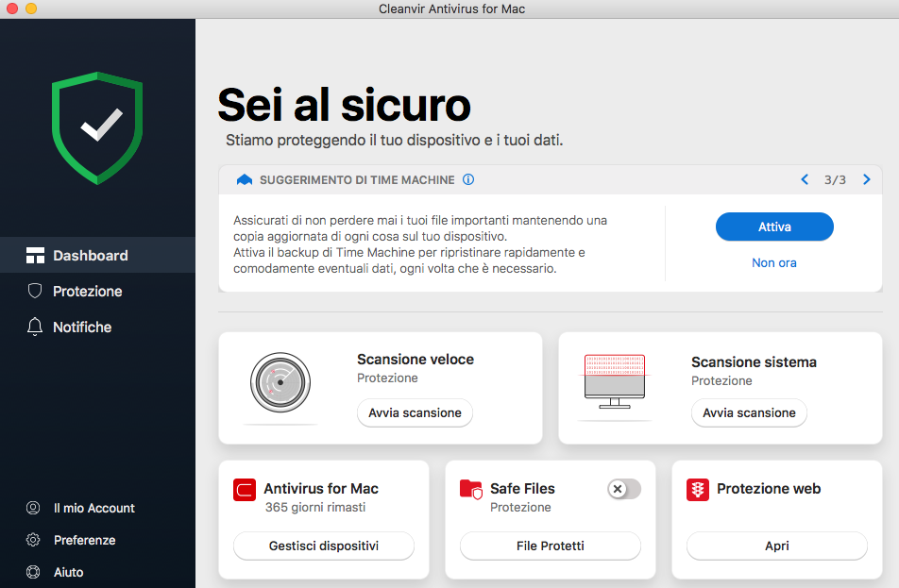Click the green shield status icon

[x=97, y=127]
